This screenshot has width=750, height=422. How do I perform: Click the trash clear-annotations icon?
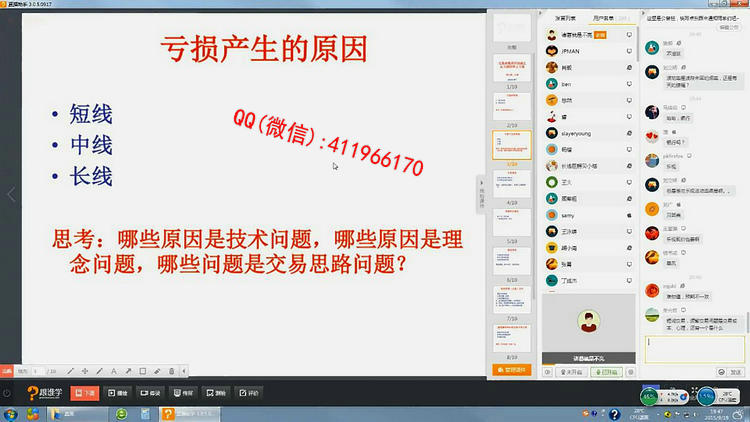pos(172,371)
